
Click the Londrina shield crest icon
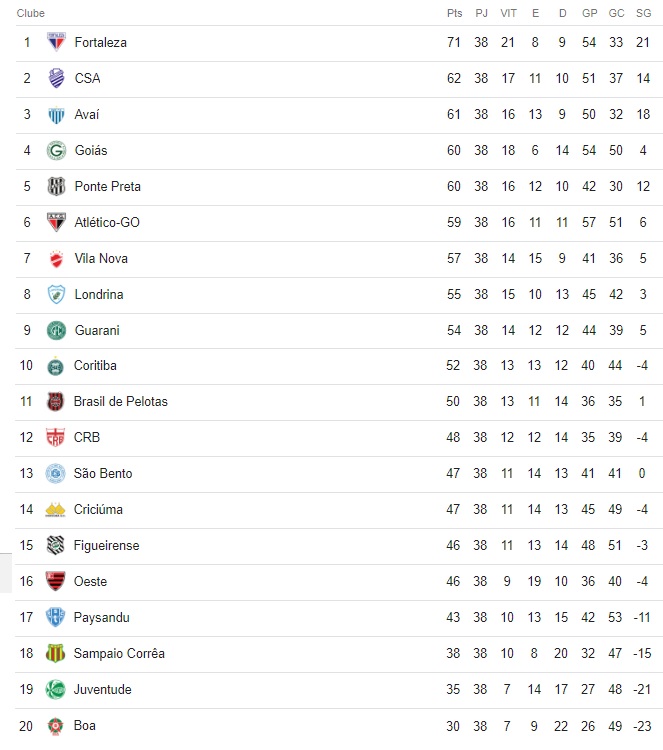(x=56, y=294)
